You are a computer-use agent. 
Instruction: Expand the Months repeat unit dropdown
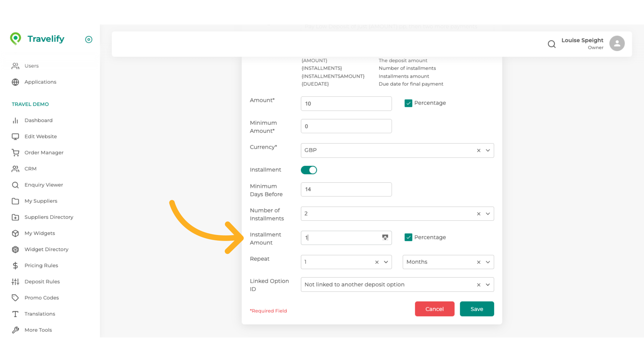(x=488, y=262)
